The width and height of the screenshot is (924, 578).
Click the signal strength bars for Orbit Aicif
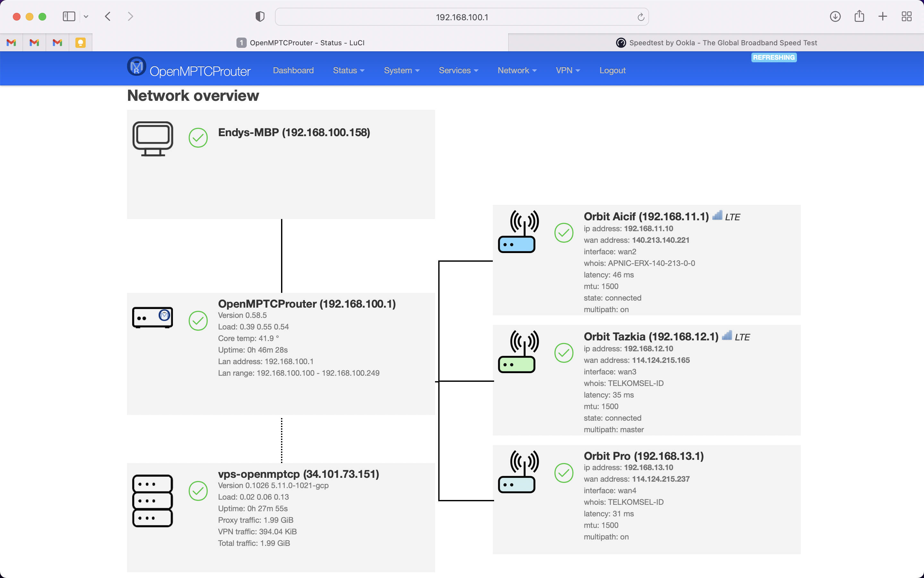tap(717, 215)
